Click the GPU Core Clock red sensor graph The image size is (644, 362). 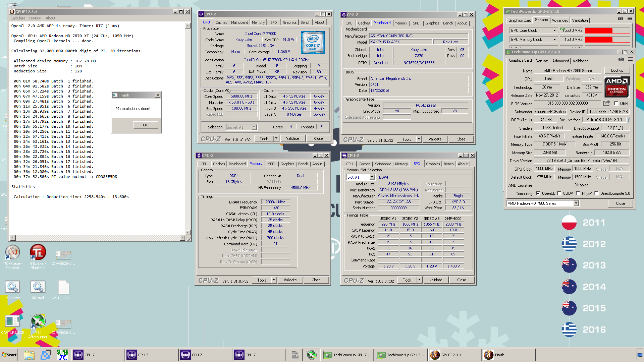click(607, 31)
